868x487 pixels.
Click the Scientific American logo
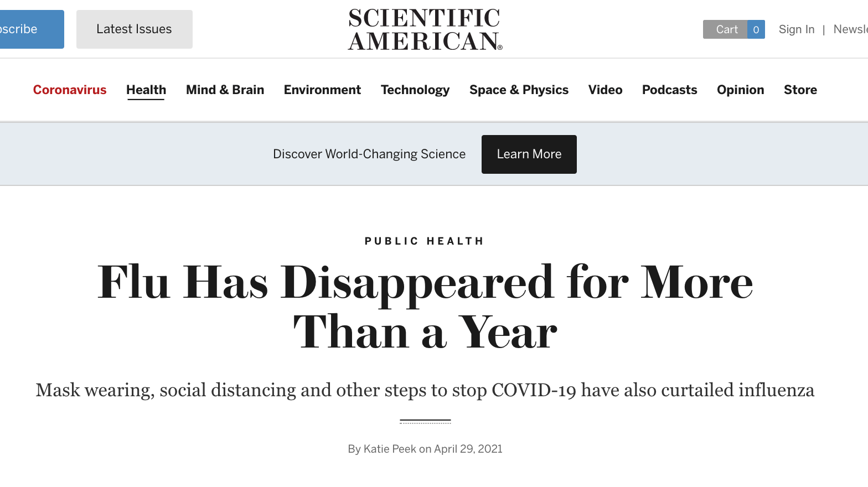(425, 30)
